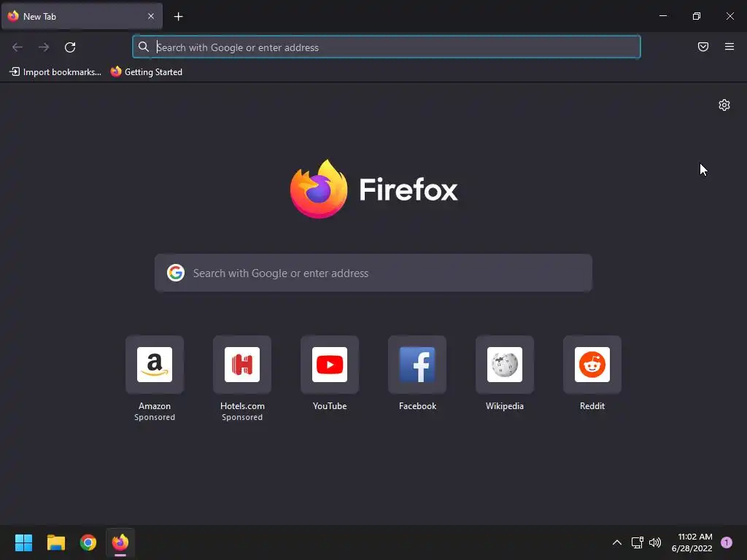The image size is (747, 560).
Task: Open the Facebook shortcut tile
Action: [x=417, y=365]
